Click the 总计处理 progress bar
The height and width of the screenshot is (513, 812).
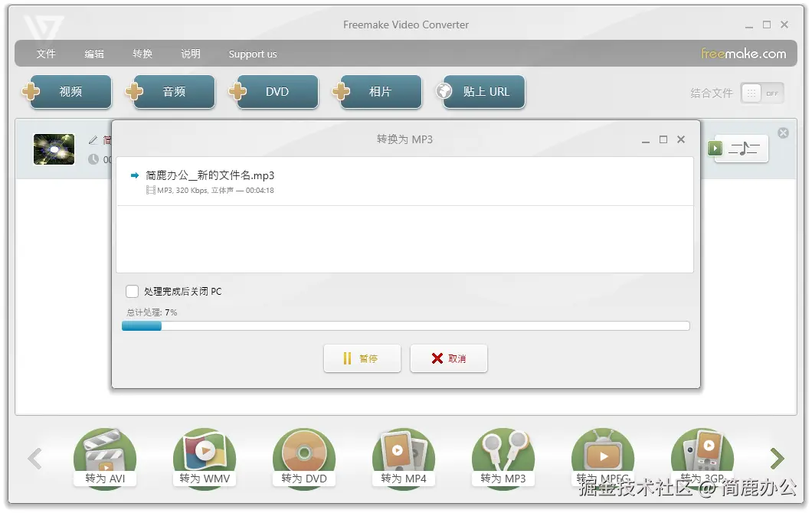pos(405,325)
